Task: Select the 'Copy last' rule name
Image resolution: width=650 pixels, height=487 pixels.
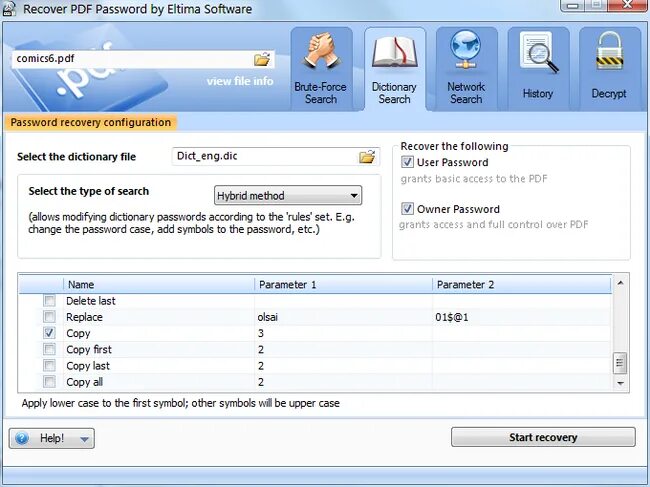Action: (88, 366)
